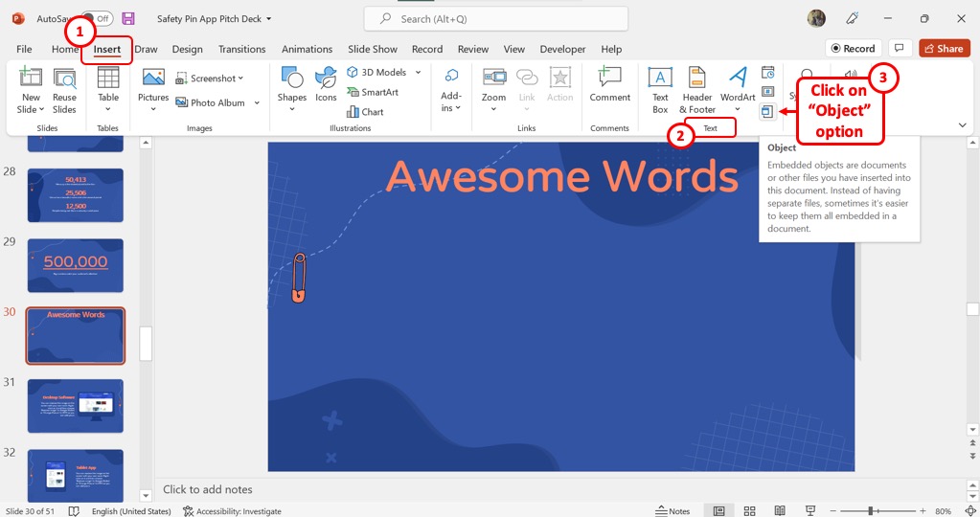Open presentation title dropdown

[x=269, y=19]
